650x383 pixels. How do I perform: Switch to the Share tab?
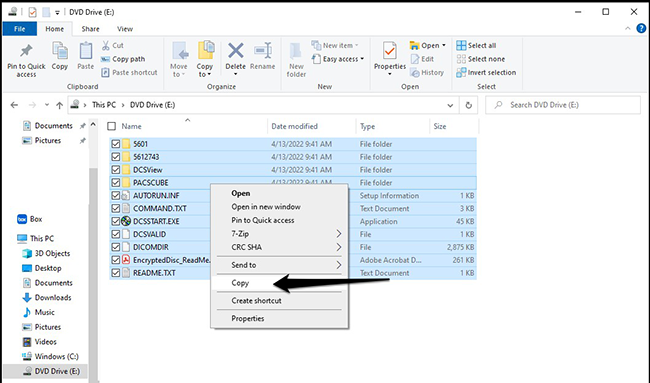point(90,29)
